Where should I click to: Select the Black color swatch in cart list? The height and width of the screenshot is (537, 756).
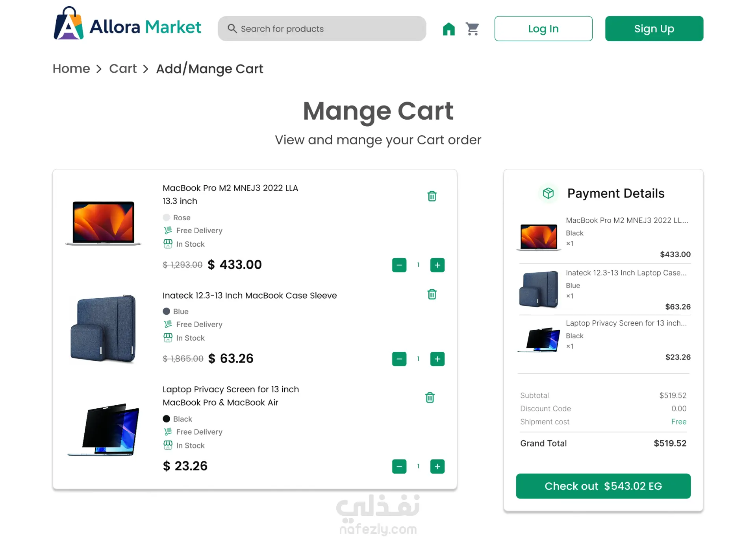167,419
